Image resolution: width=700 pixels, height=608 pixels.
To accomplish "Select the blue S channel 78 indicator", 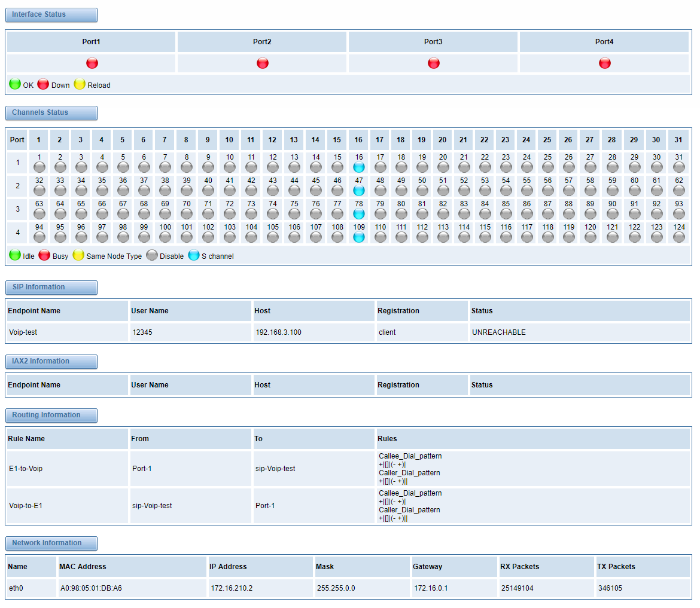I will click(359, 213).
